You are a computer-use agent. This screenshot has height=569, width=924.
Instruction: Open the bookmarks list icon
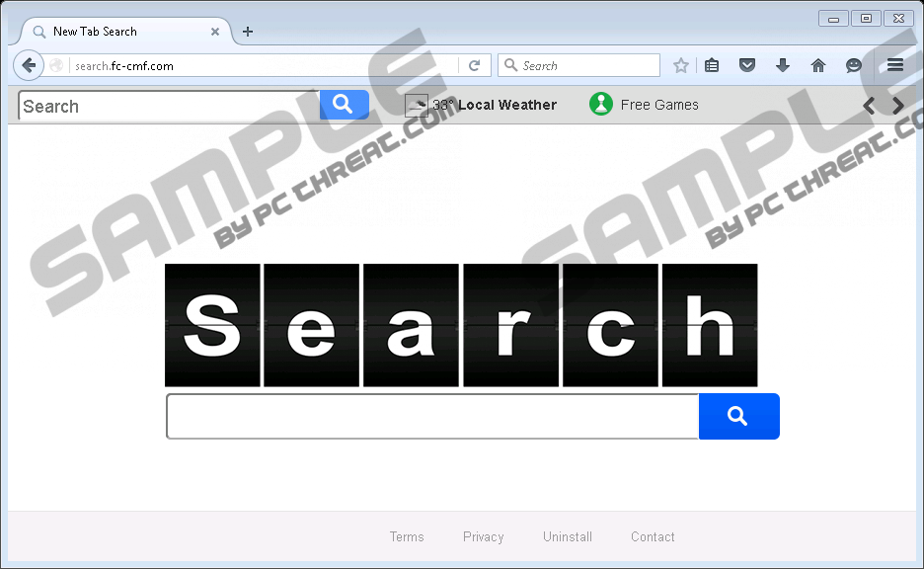point(712,65)
